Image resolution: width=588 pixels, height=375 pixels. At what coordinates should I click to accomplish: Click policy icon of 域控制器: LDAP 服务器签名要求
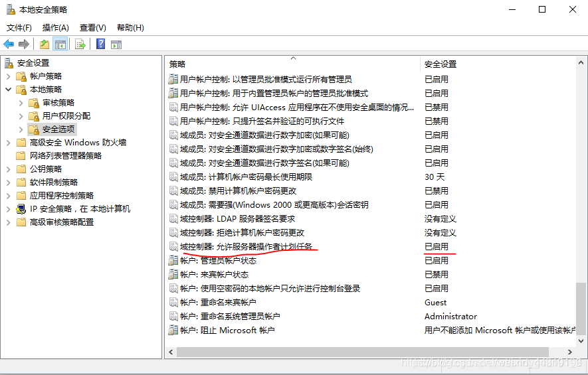173,218
